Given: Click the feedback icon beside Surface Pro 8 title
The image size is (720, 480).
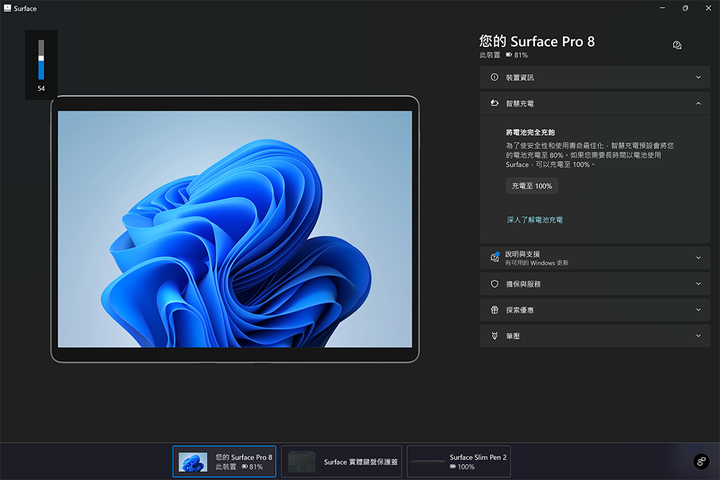Looking at the screenshot, I should click(x=677, y=45).
